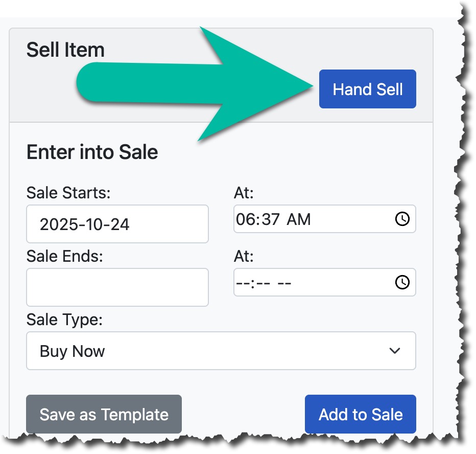Viewport: 476px width, 454px height.
Task: Click the "Sale Type:" label
Action: pyautogui.click(x=64, y=320)
